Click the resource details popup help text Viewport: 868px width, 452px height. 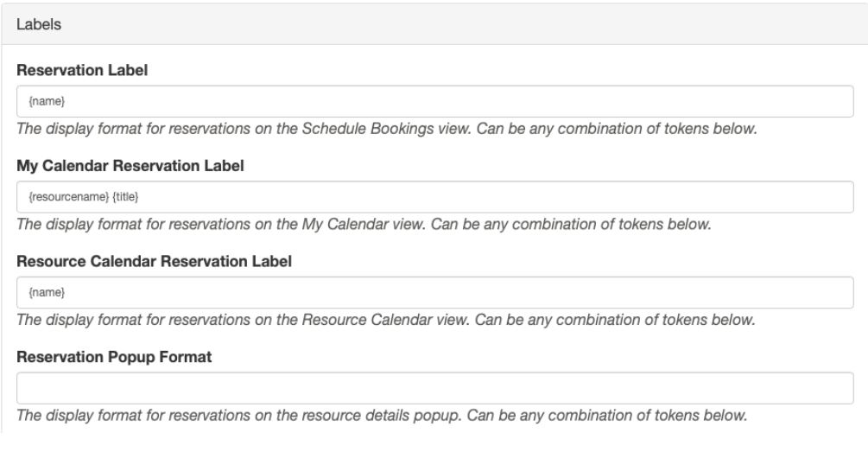pos(380,415)
